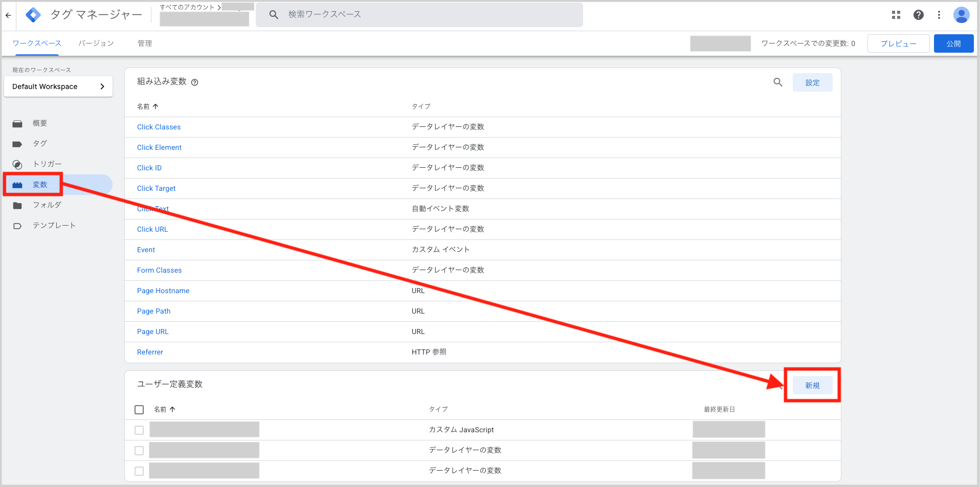
Task: Open the help question mark icon
Action: pyautogui.click(x=919, y=15)
